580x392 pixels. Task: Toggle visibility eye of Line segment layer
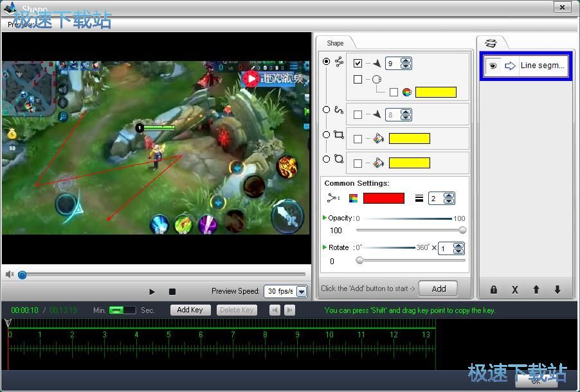click(493, 66)
